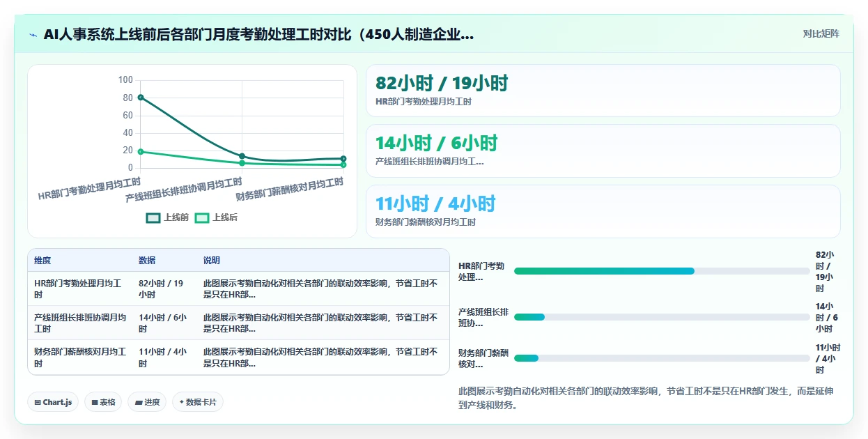Select the 产线班组长排班协调月均工时 table cell
The image size is (868, 439).
tap(80, 323)
